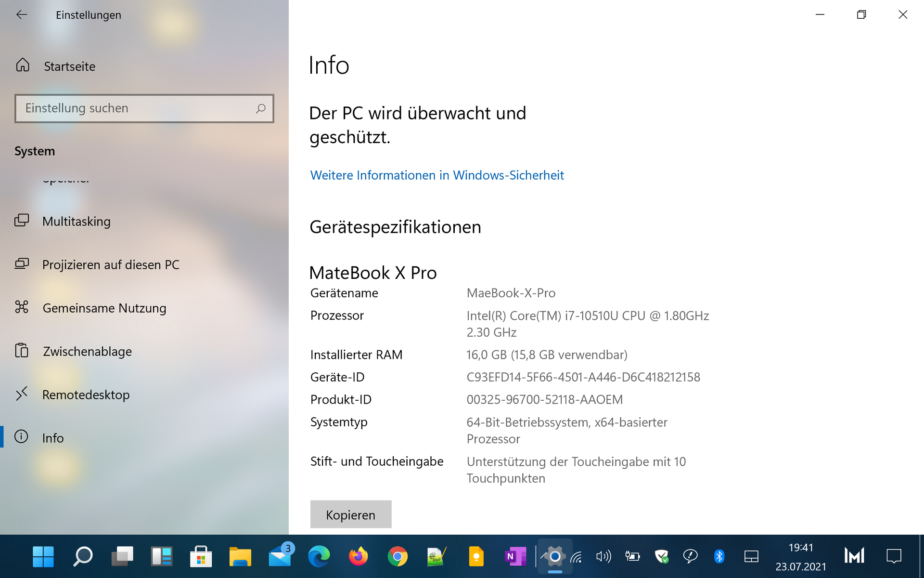Open battery power tray icon

pyautogui.click(x=632, y=557)
